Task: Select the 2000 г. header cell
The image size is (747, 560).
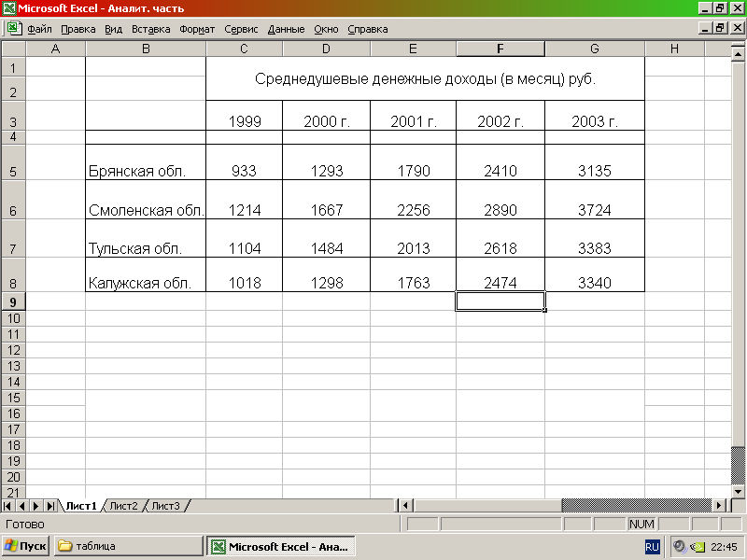Action: [326, 115]
